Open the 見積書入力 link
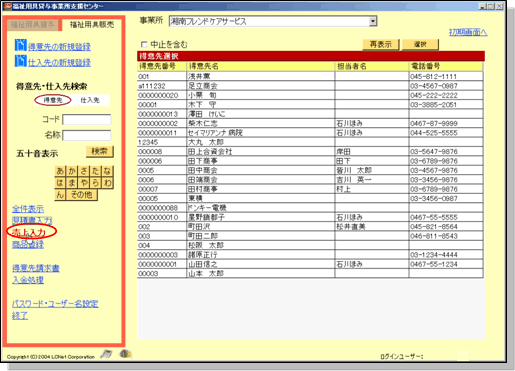The height and width of the screenshot is (371, 515). [x=32, y=220]
